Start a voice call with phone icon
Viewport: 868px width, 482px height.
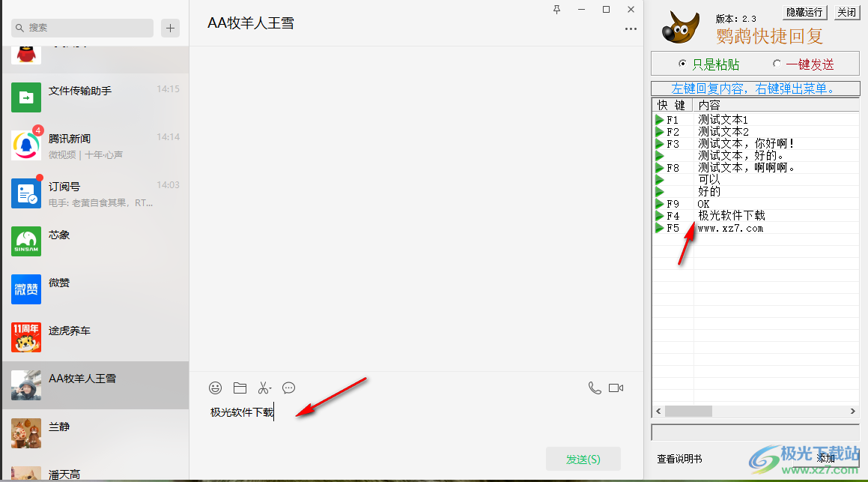(x=595, y=388)
